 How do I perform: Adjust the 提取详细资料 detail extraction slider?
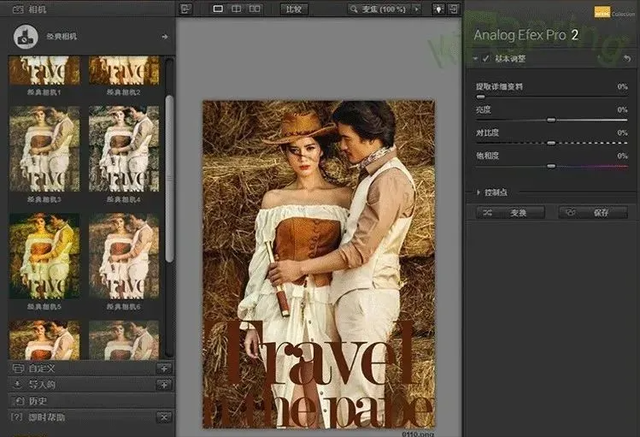(481, 97)
